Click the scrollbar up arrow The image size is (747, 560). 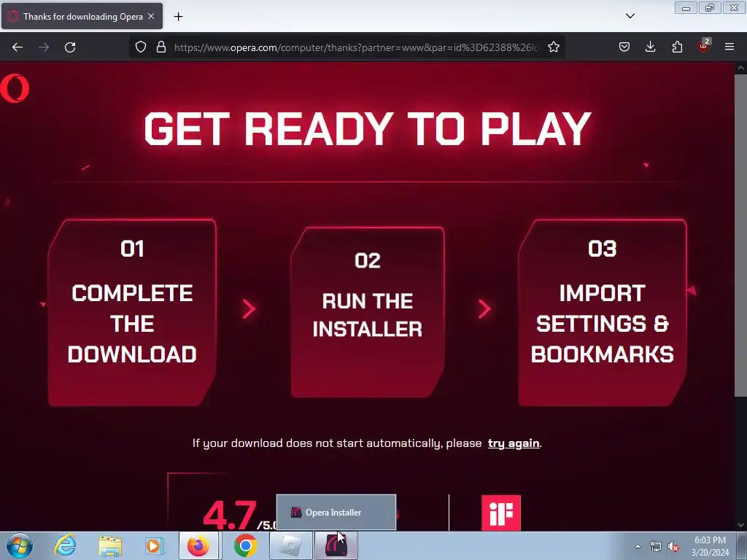pyautogui.click(x=740, y=68)
